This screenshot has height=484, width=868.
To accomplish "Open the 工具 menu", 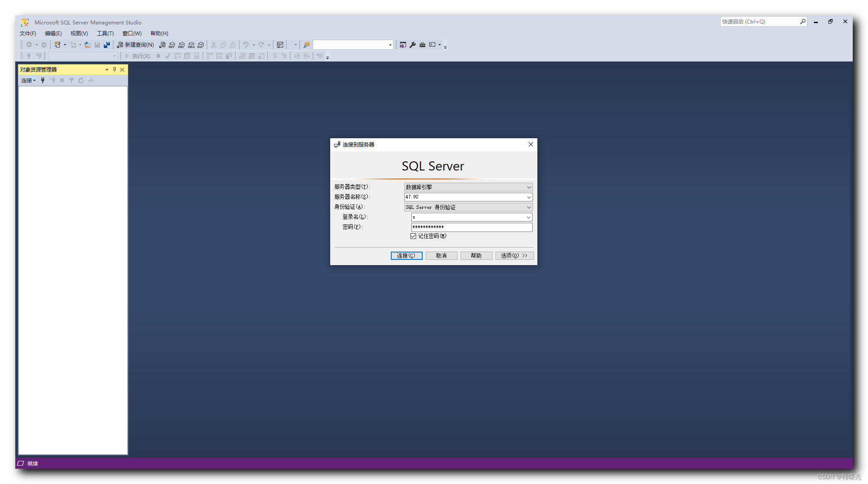I will pyautogui.click(x=105, y=33).
